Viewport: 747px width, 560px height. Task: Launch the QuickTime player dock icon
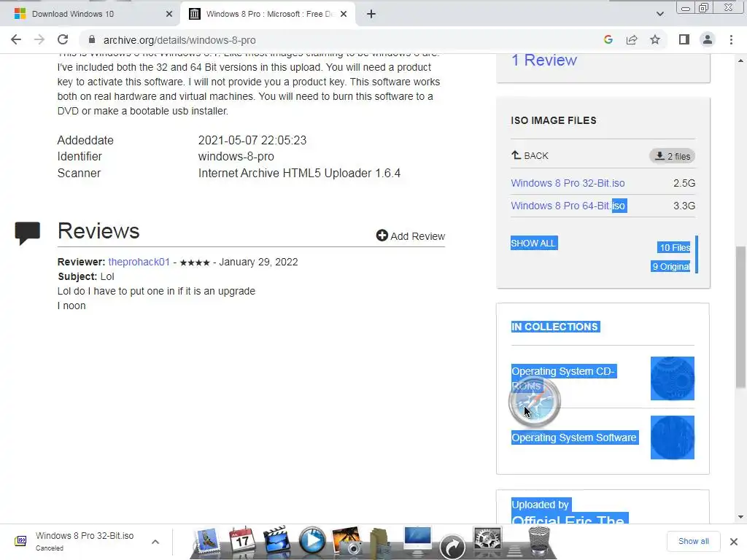tap(312, 541)
